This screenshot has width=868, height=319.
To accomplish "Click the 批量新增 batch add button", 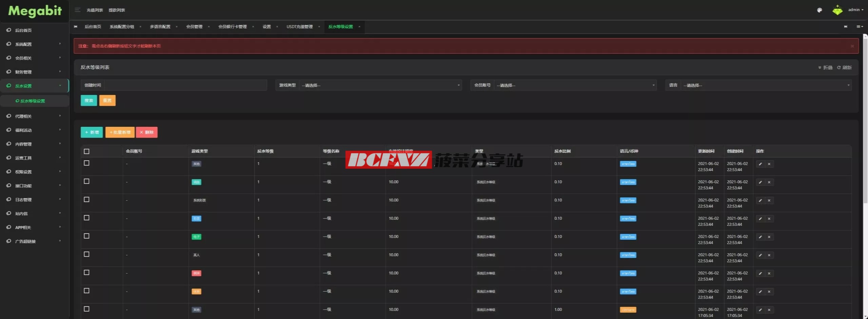I will pos(120,132).
